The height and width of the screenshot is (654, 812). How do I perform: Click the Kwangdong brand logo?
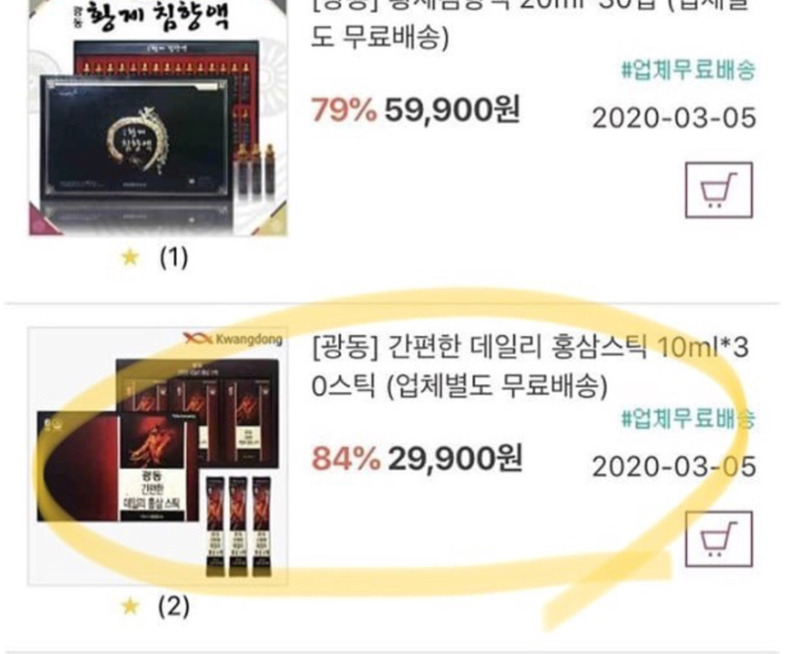(x=232, y=339)
